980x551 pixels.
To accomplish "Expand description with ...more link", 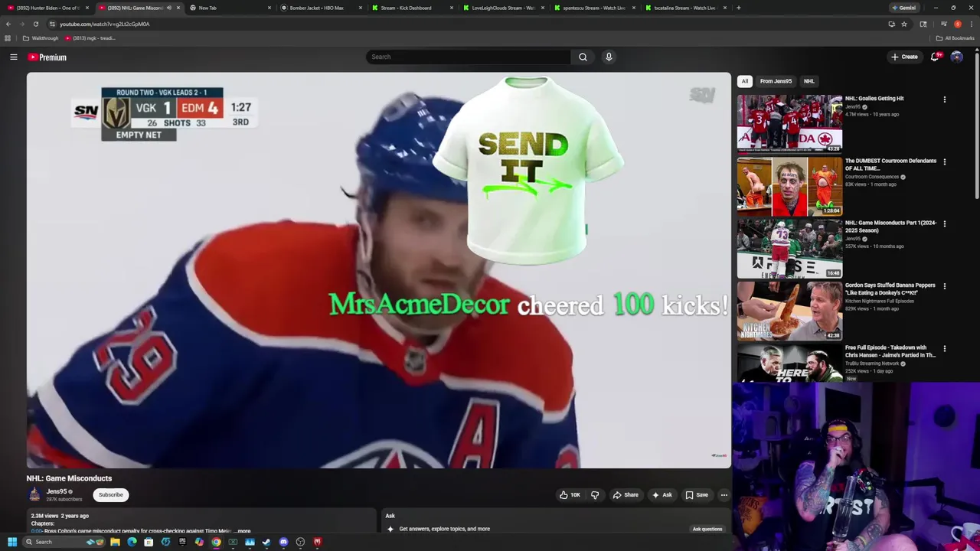I will pos(242,530).
